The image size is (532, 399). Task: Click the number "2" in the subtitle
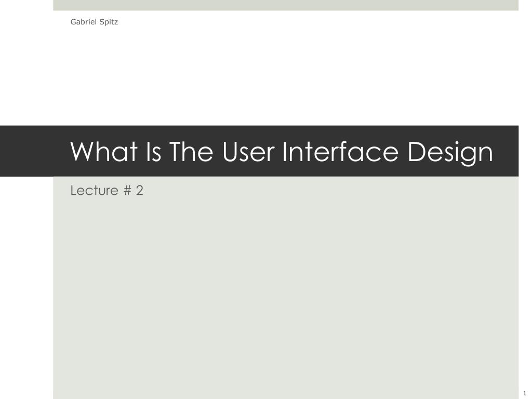139,190
